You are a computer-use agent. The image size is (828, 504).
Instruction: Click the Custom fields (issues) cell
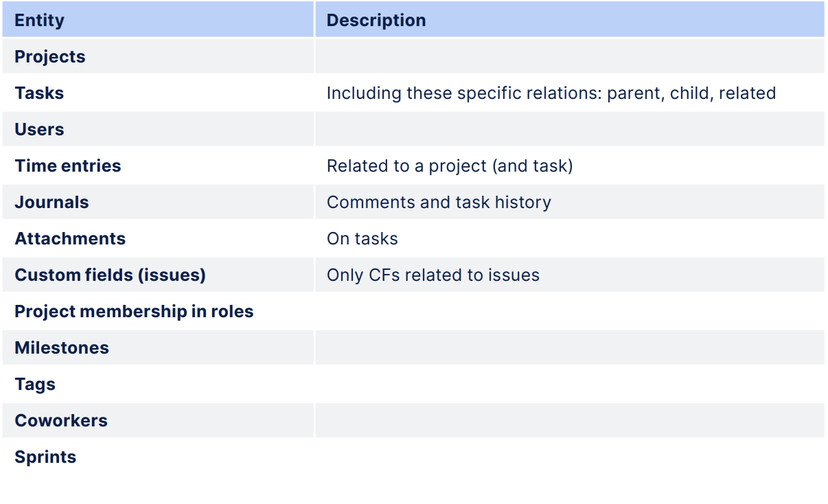[x=110, y=275]
